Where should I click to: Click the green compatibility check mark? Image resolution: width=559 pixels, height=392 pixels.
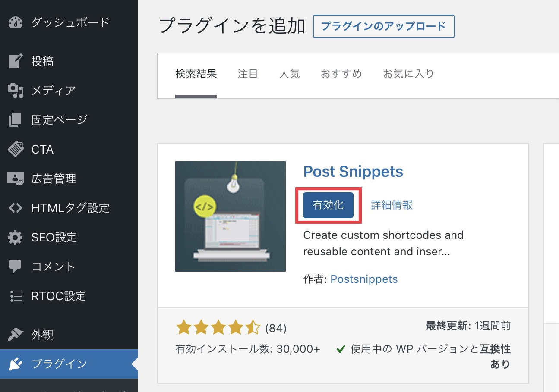pyautogui.click(x=341, y=349)
